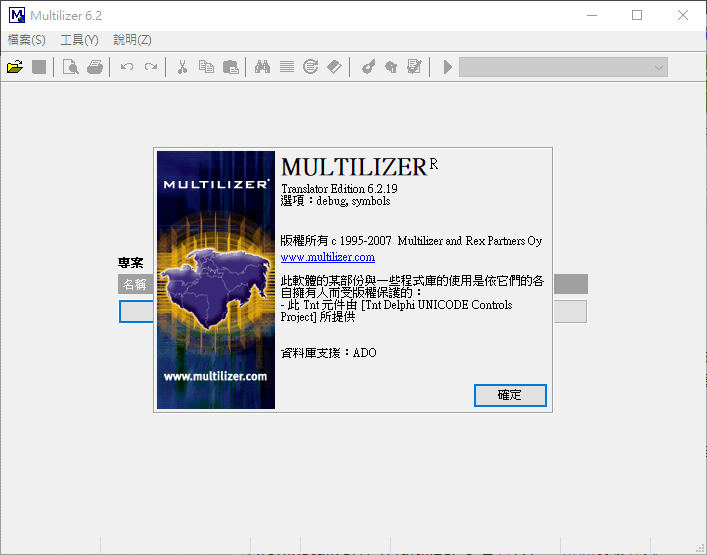The width and height of the screenshot is (707, 555).
Task: Click the toolbar icon right of the tag icon
Action: click(368, 67)
